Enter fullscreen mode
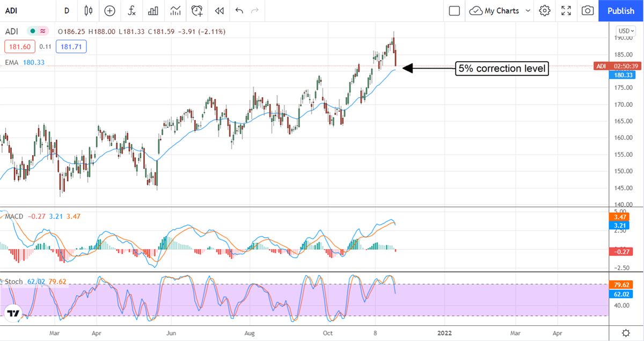 coord(566,10)
